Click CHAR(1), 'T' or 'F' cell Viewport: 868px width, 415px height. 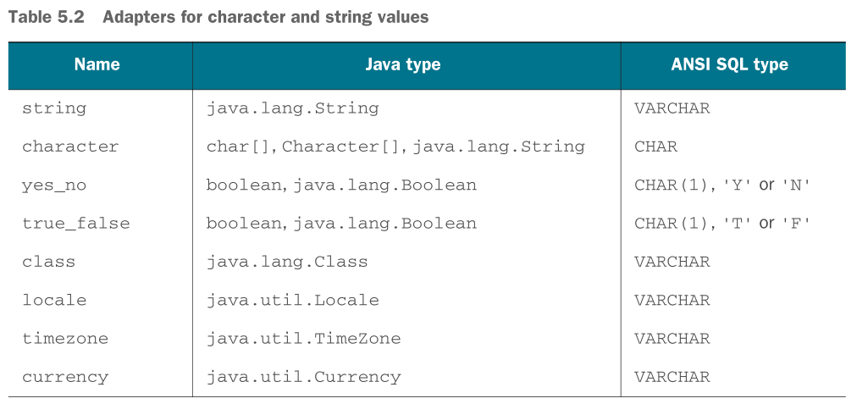click(722, 223)
